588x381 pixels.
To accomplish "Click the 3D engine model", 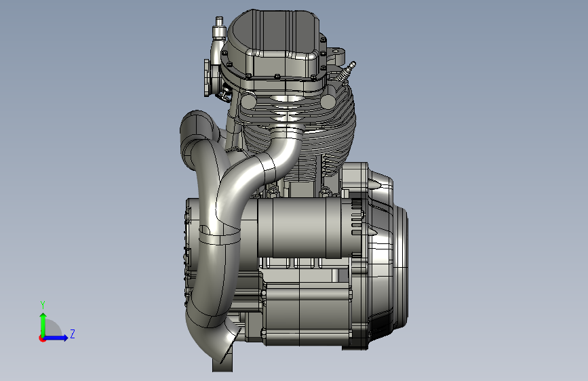I will click(294, 190).
